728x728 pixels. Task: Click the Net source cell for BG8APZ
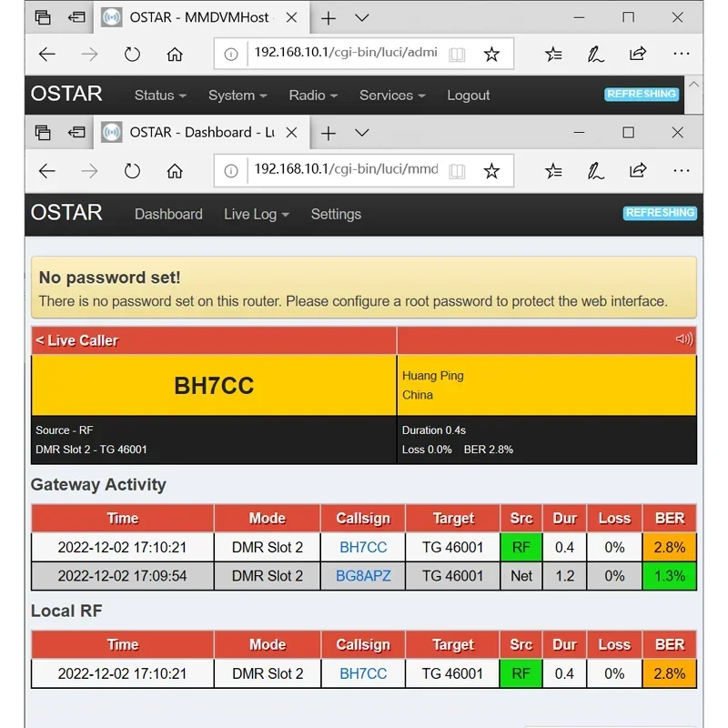coord(521,576)
